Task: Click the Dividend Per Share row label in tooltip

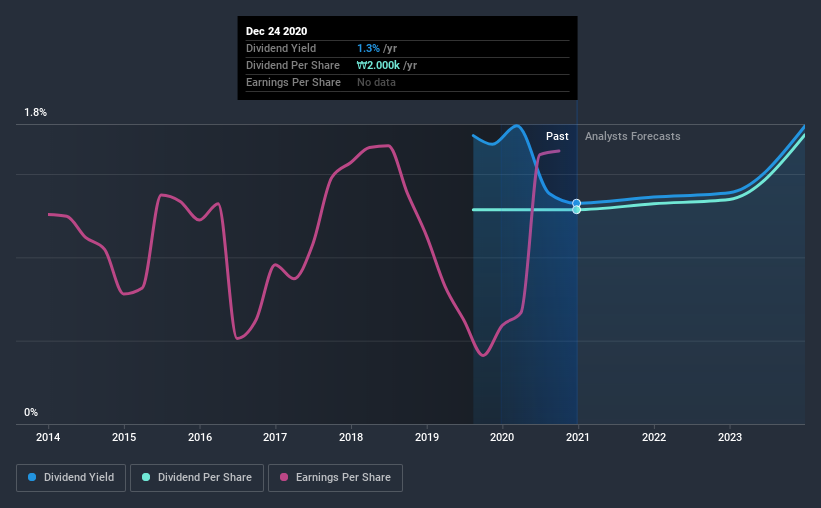Action: point(293,65)
